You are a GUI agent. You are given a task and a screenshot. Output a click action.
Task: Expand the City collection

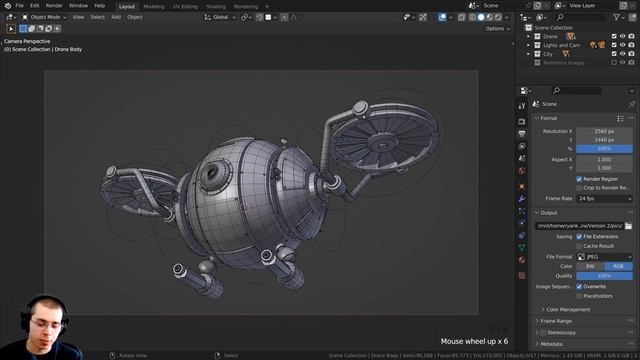pos(528,54)
